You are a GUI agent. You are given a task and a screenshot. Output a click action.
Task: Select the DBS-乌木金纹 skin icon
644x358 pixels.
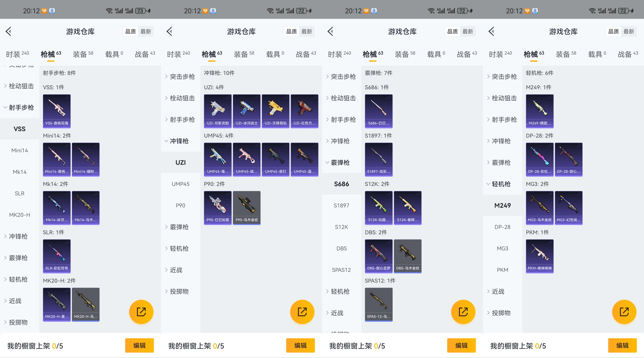tap(408, 256)
